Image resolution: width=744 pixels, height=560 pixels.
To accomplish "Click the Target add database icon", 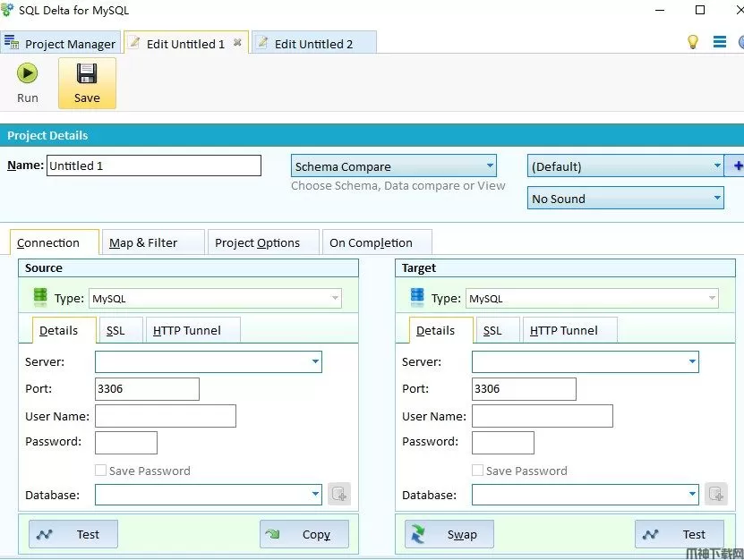I will 715,494.
